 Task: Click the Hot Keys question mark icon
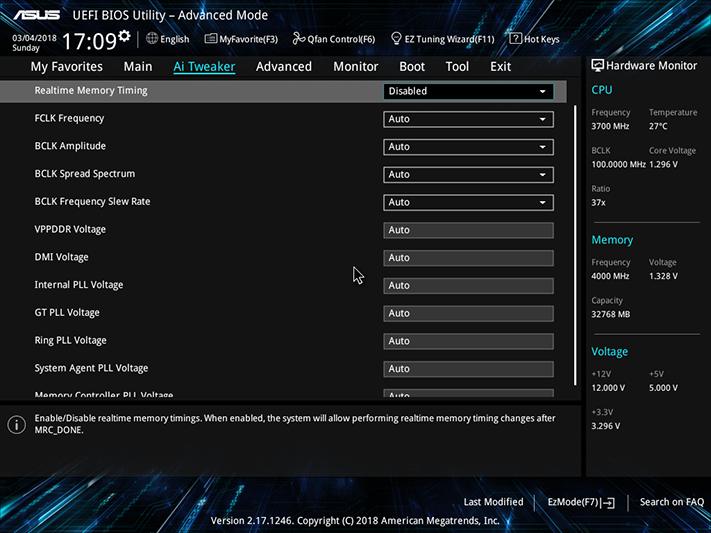pos(515,39)
